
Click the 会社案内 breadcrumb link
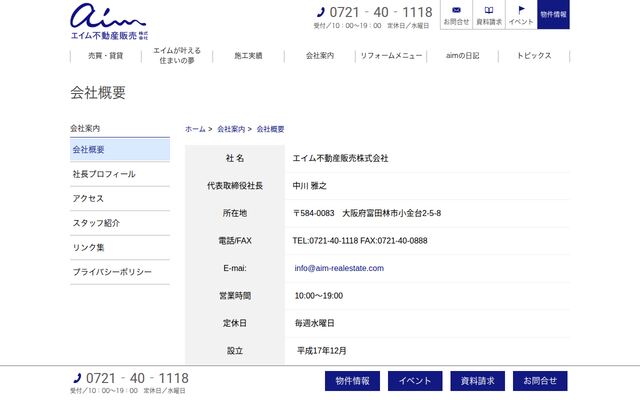tap(231, 129)
